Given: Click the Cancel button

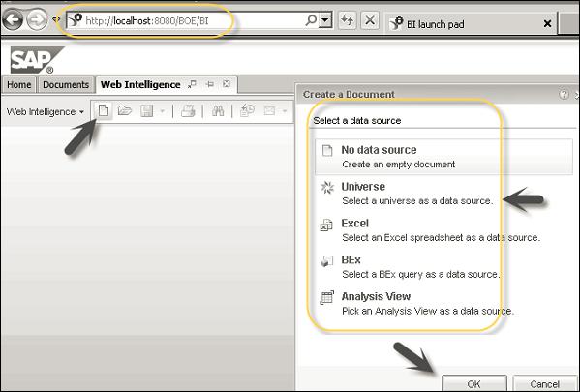Looking at the screenshot, I should tap(544, 384).
